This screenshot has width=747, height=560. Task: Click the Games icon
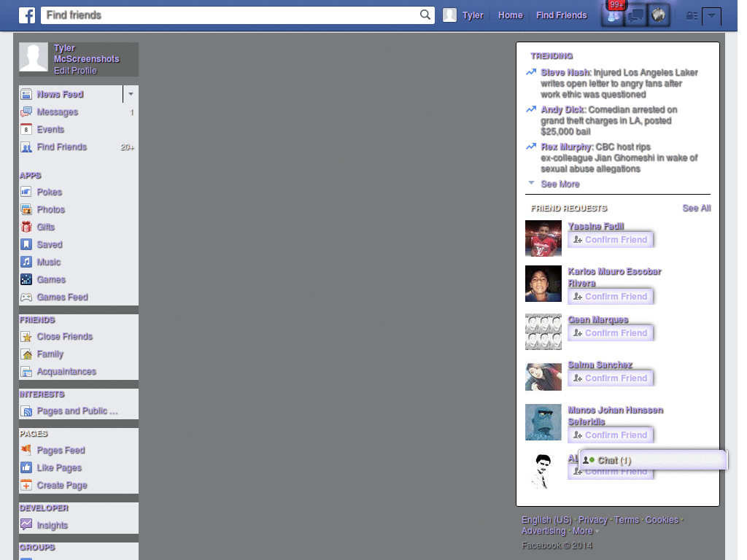26,279
